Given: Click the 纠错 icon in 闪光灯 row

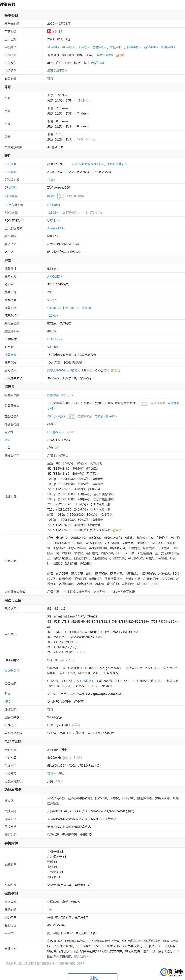Looking at the screenshot, I should [x=70, y=433].
